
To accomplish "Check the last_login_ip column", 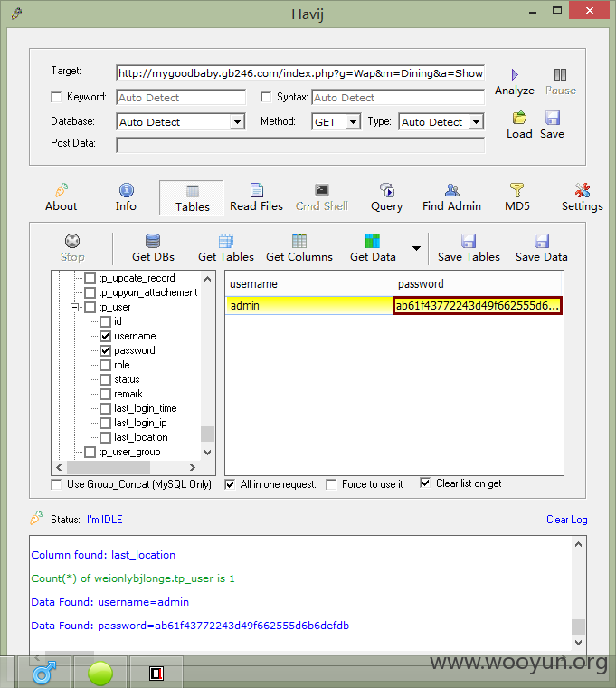I will click(x=105, y=423).
